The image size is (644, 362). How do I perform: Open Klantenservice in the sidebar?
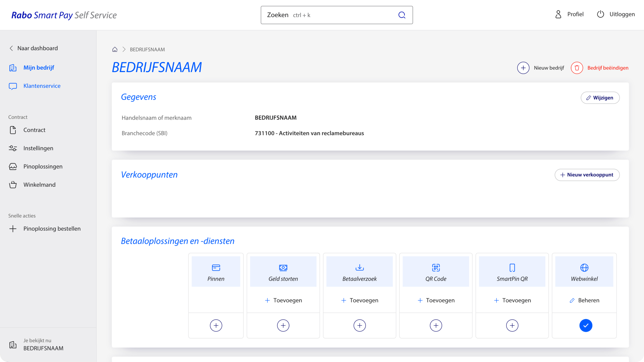tap(42, 86)
